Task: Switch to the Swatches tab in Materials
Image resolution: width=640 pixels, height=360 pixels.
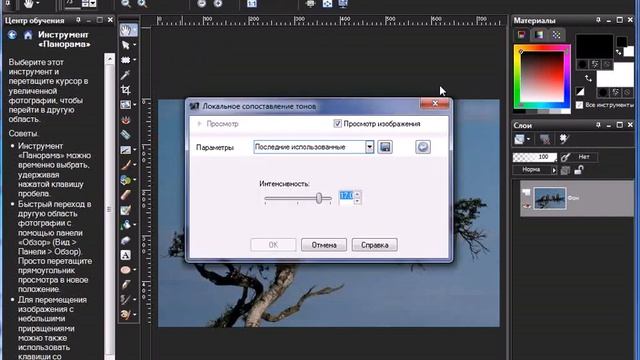Action: [556, 35]
